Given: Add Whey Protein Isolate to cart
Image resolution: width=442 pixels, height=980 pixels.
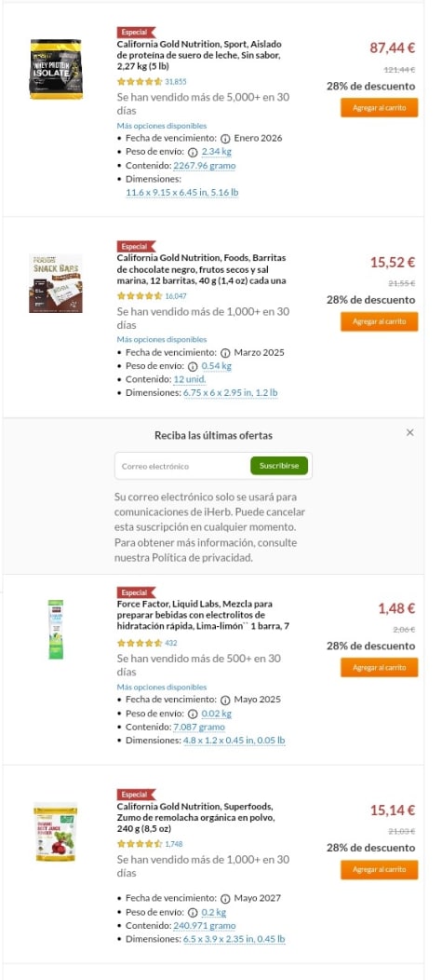Looking at the screenshot, I should pyautogui.click(x=379, y=107).
